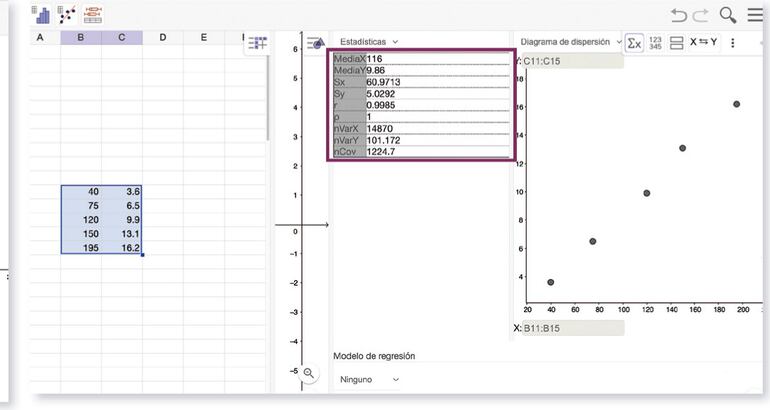Select column C header

(x=122, y=38)
